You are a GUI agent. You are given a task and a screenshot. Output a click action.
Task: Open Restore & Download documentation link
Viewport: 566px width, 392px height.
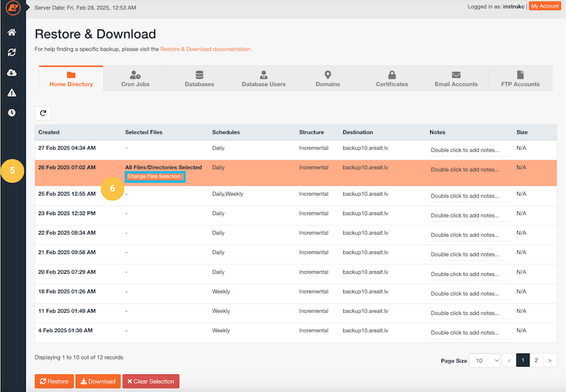(205, 50)
